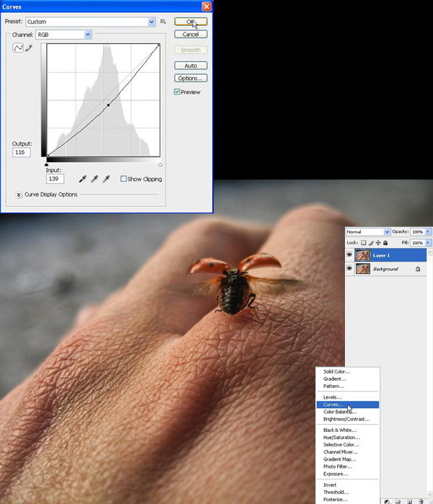433x504 pixels.
Task: Open the Options... button
Action: [191, 78]
